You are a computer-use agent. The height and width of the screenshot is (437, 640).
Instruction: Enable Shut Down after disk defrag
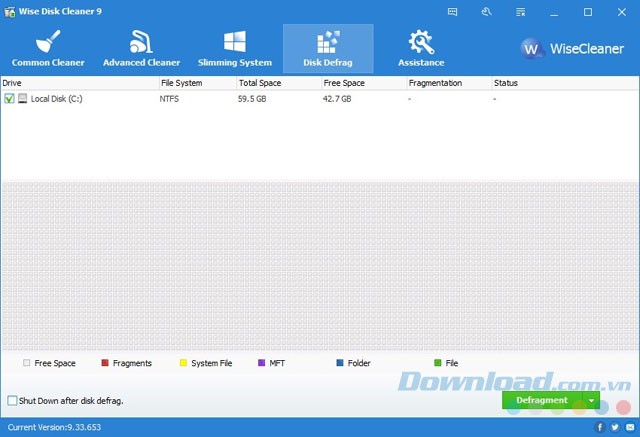(x=12, y=401)
